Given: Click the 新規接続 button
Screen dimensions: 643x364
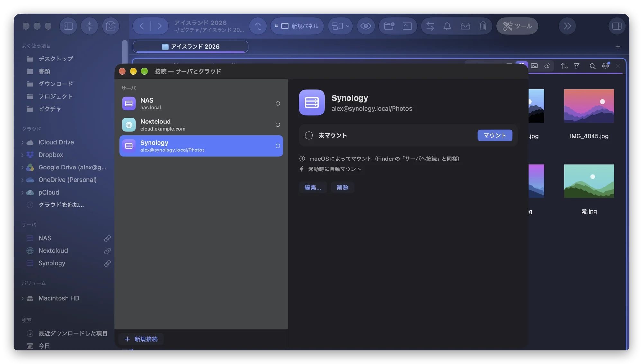Looking at the screenshot, I should point(141,339).
